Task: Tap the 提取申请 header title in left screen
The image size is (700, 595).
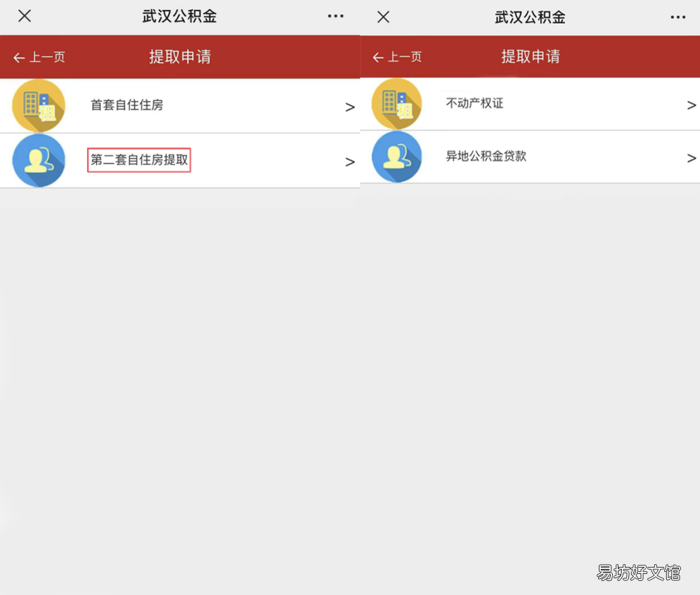Action: point(181,57)
